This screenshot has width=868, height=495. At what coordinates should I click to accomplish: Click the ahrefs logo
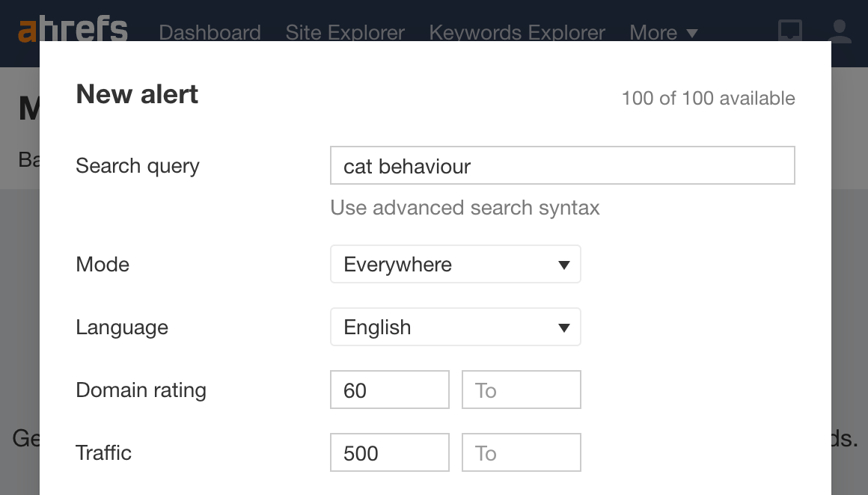(74, 30)
